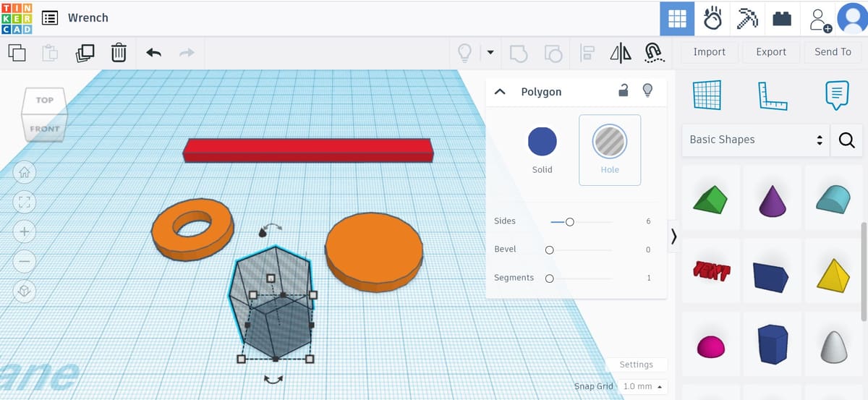Image resolution: width=868 pixels, height=400 pixels.
Task: Click the Send To button
Action: 833,52
